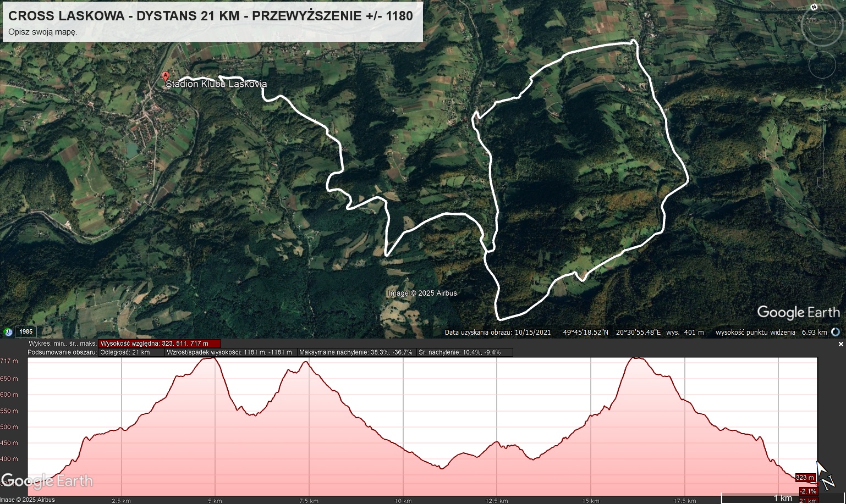The height and width of the screenshot is (504, 846).
Task: Click the Śr. nachylenie summary field
Action: 465,352
